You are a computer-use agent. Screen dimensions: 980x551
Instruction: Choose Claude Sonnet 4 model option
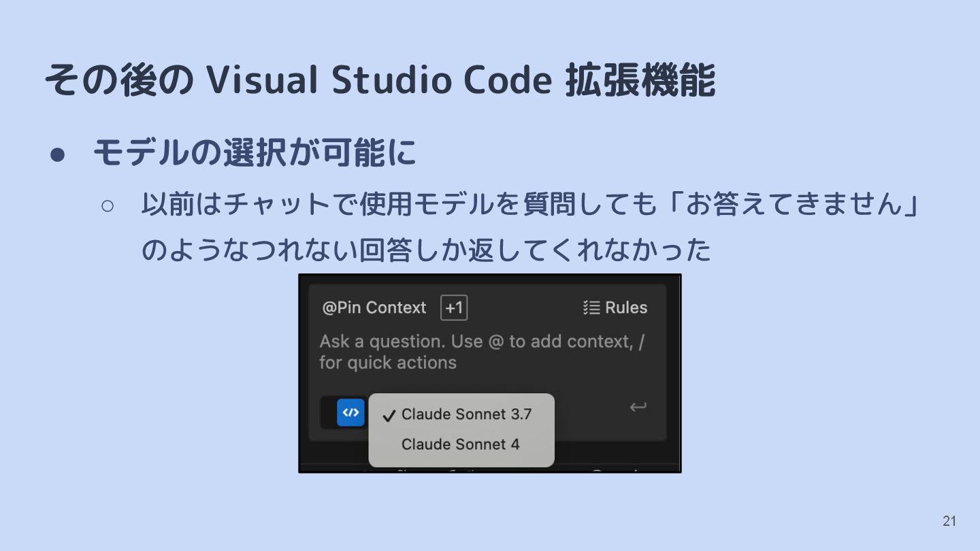point(461,444)
